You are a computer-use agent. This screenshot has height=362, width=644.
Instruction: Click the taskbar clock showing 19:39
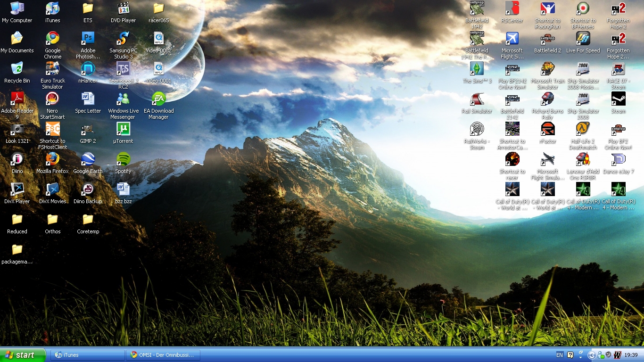tap(631, 355)
